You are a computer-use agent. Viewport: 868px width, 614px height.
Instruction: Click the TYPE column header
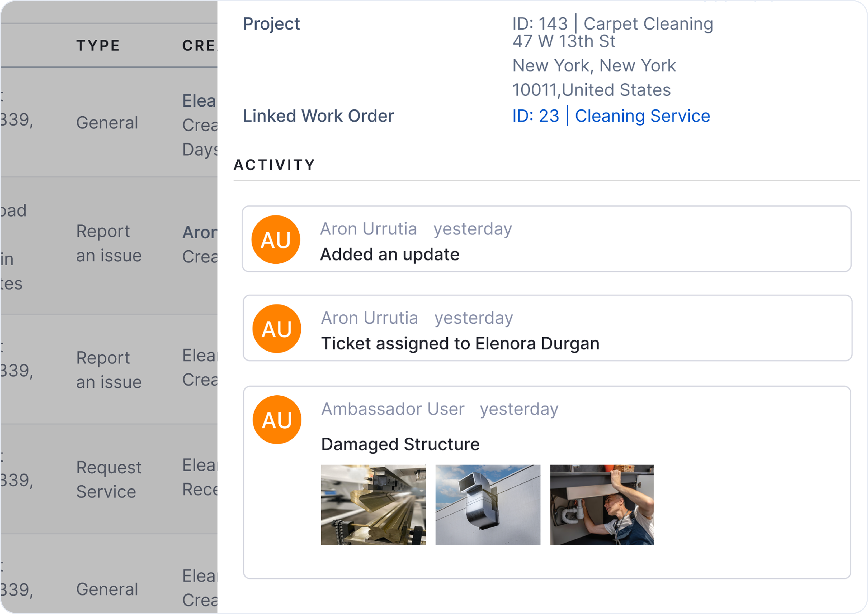pyautogui.click(x=98, y=45)
